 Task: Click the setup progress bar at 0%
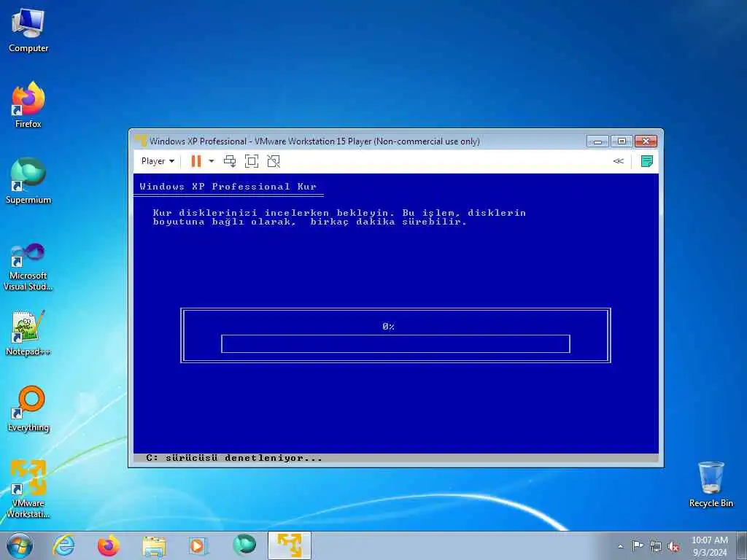tap(395, 344)
